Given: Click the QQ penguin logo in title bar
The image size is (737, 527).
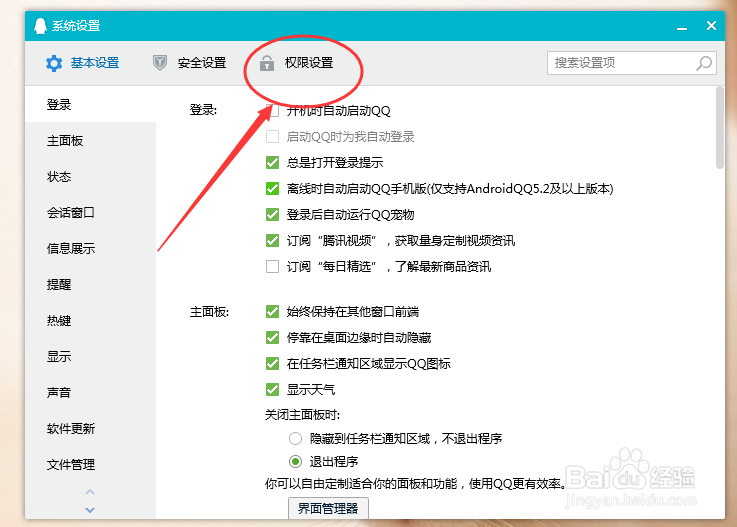Looking at the screenshot, I should coord(40,26).
